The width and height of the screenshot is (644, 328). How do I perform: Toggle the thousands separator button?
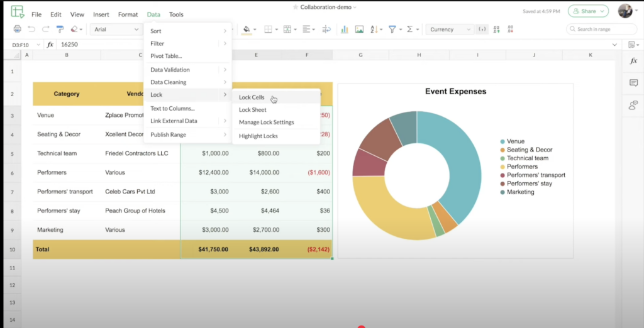482,29
